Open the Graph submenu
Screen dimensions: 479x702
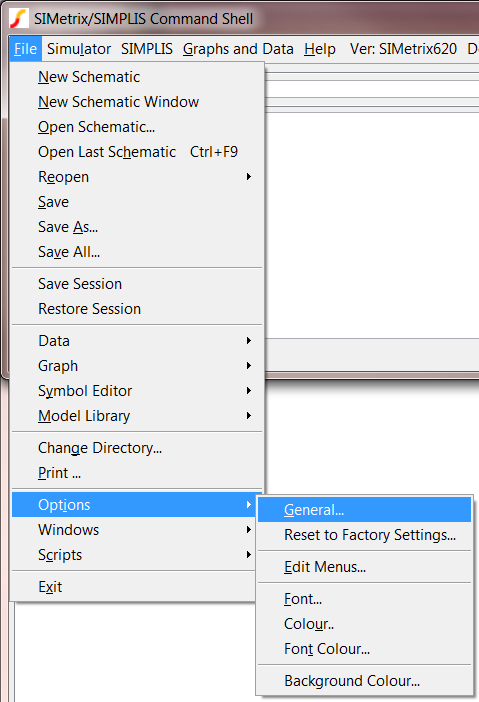point(137,366)
